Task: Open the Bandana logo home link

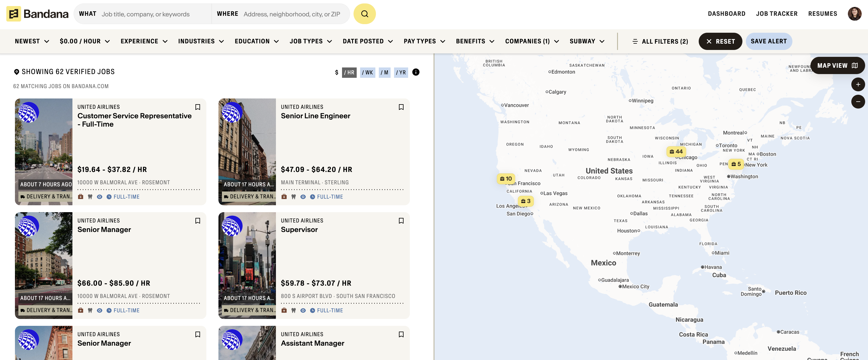Action: coord(37,14)
